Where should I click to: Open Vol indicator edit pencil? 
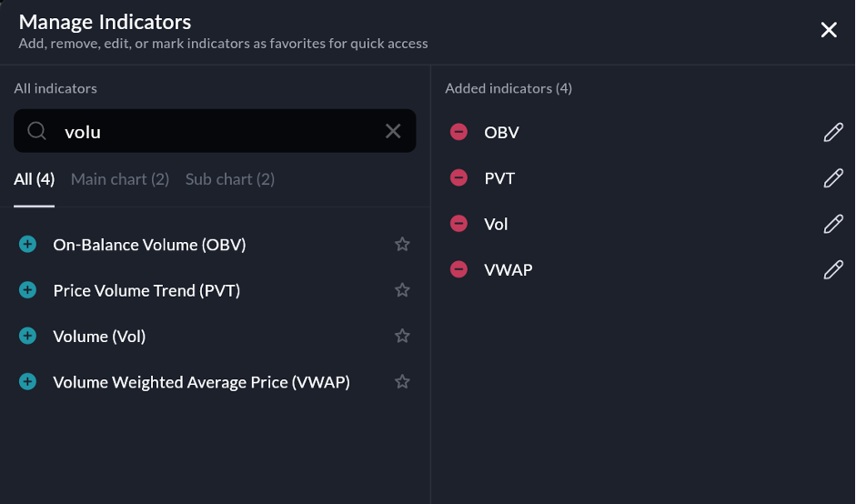pos(832,224)
